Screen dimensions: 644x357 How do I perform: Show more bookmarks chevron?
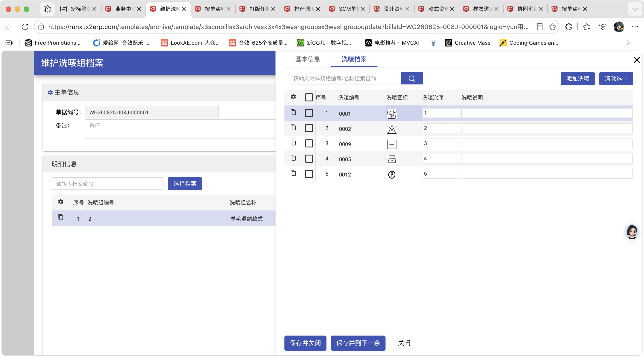coord(628,43)
